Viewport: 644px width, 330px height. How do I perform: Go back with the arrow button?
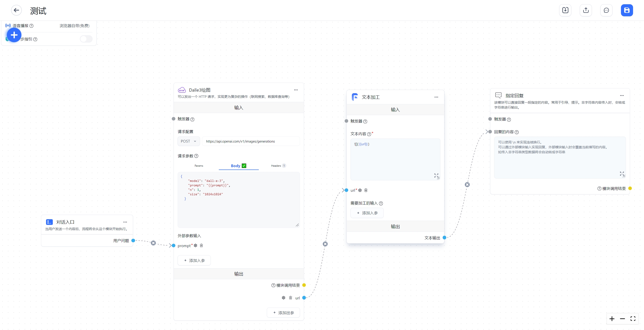[17, 10]
